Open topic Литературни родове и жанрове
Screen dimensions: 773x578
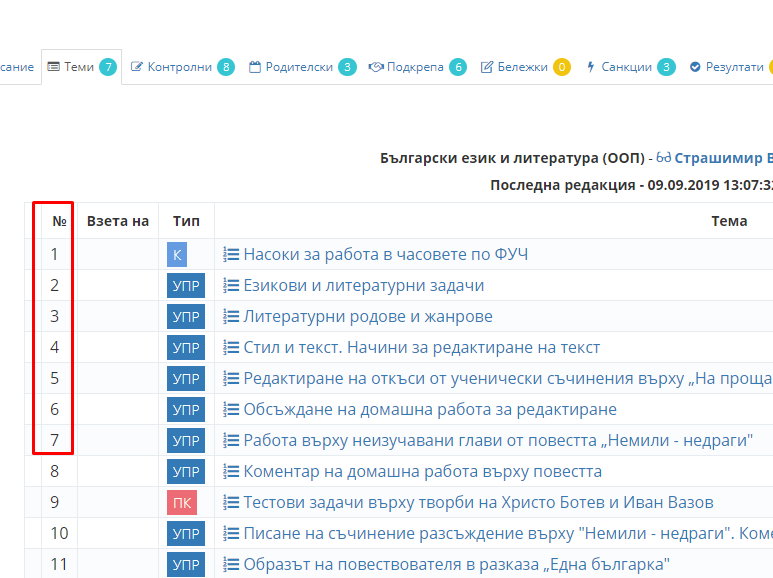pyautogui.click(x=368, y=317)
